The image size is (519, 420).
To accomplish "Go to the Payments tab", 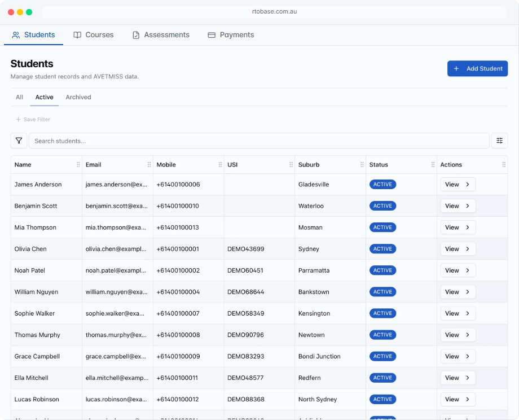I will 231,35.
